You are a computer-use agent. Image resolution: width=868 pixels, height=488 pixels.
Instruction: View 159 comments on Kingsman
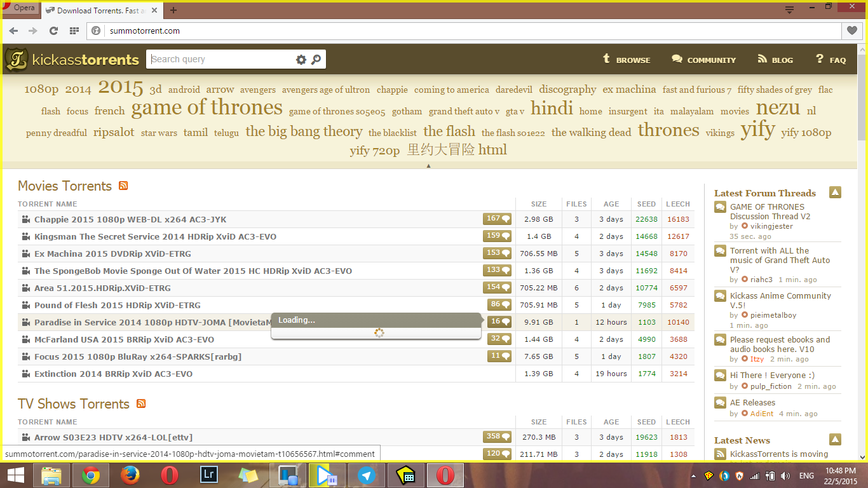point(497,236)
